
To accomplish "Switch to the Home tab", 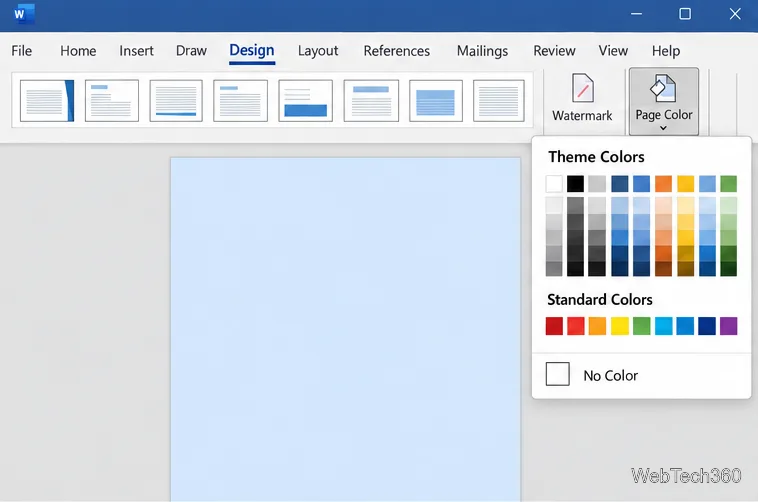I will 78,51.
